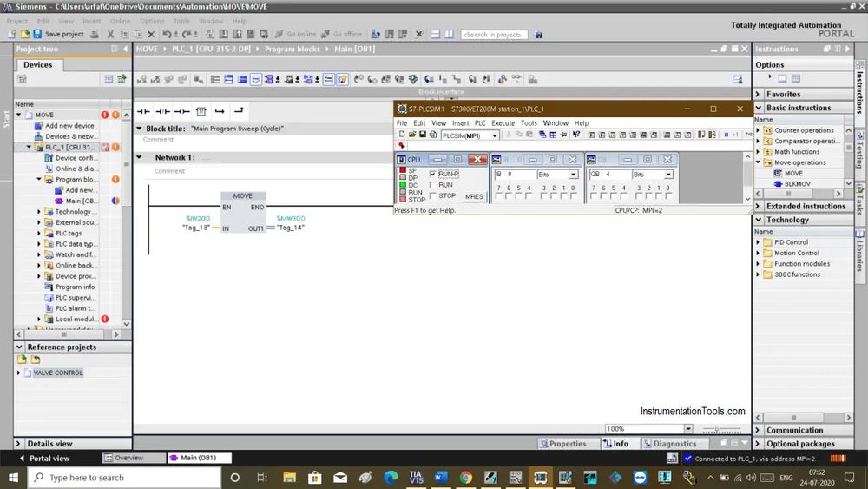Uncheck the RUN-P mode checkbox

point(432,174)
